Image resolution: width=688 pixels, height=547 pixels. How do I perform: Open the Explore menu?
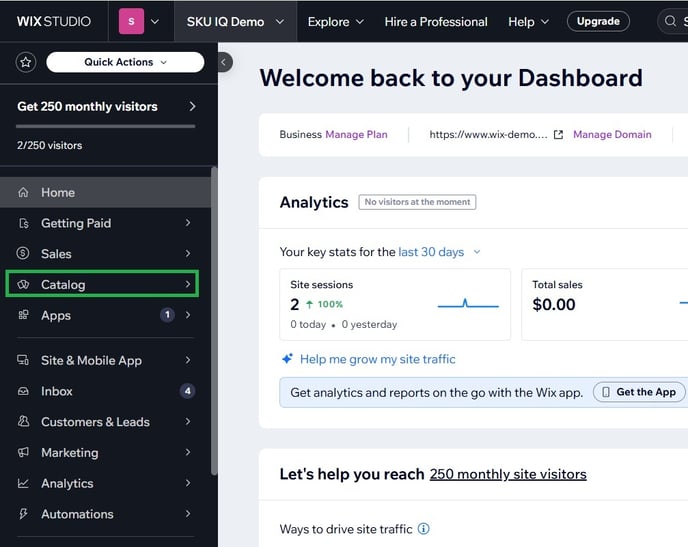click(336, 21)
